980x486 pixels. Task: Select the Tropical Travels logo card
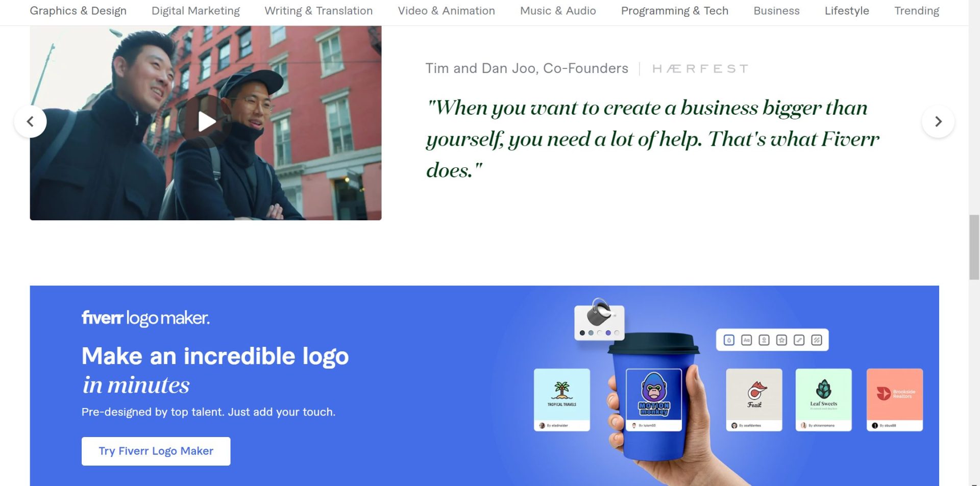pyautogui.click(x=561, y=400)
